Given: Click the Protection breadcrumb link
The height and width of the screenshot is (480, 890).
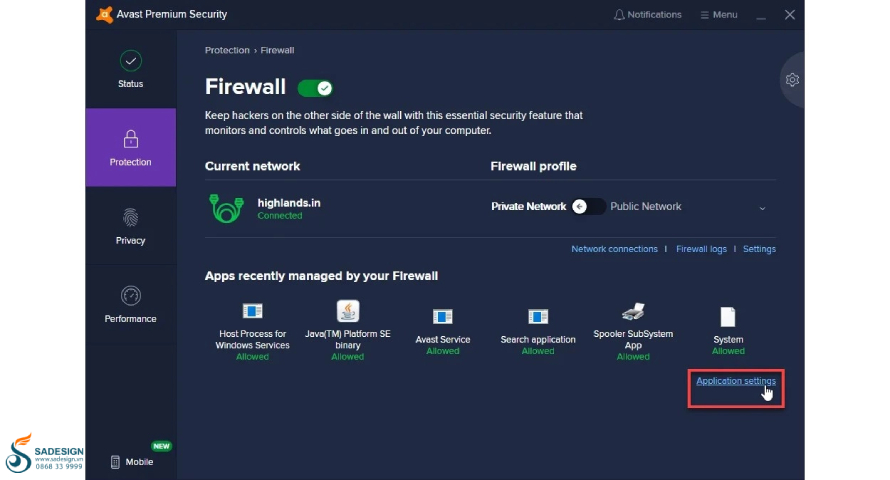Looking at the screenshot, I should click(x=227, y=50).
